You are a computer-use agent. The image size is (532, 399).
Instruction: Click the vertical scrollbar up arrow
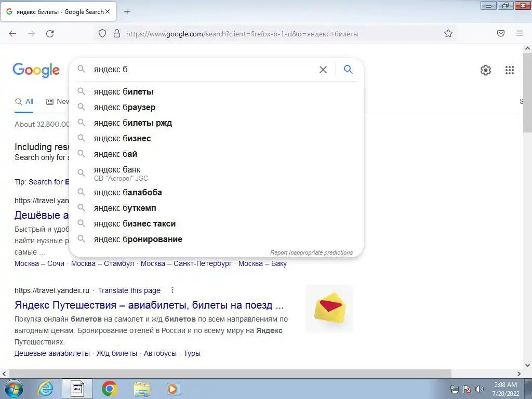(528, 48)
